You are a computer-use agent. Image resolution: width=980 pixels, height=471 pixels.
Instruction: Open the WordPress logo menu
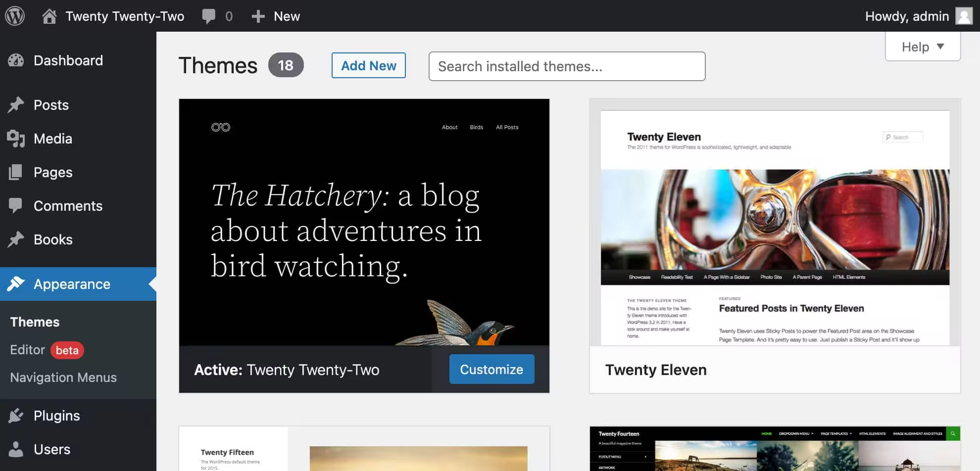tap(15, 16)
